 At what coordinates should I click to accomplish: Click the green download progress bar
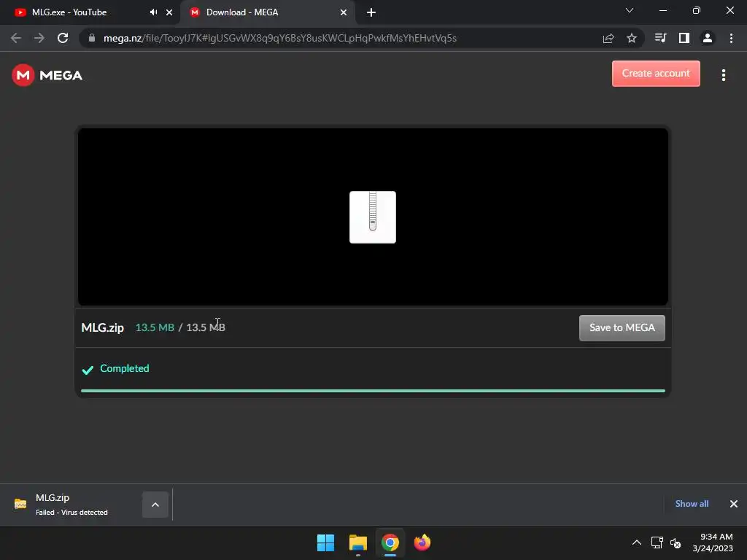pyautogui.click(x=373, y=391)
